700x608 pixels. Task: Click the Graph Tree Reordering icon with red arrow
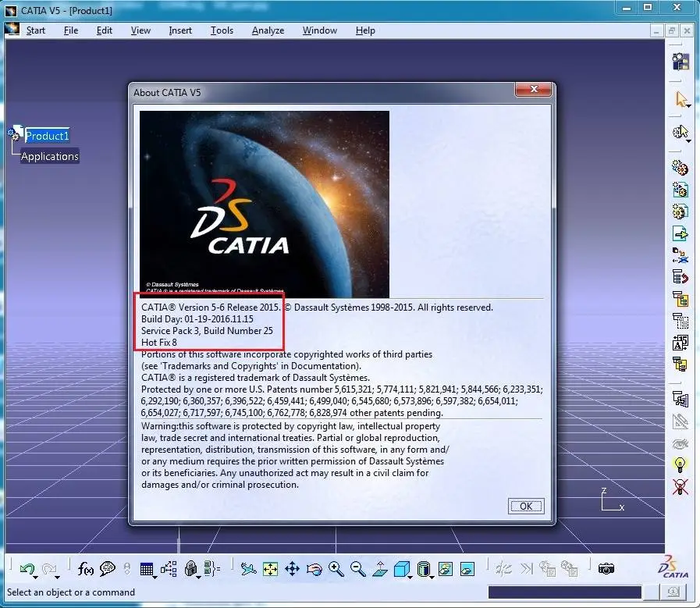pyautogui.click(x=680, y=277)
